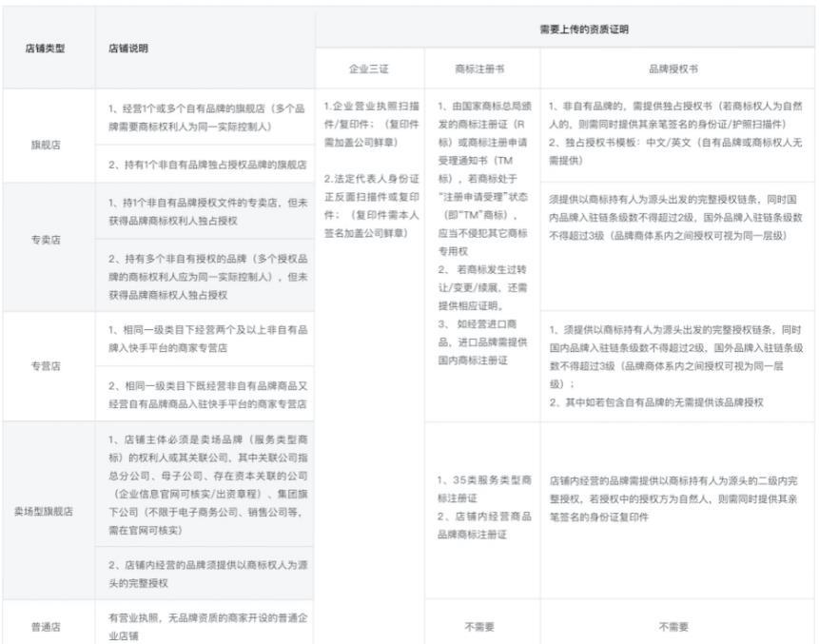Screen dimensions: 819x644
Task: Select the 专营店 row label
Action: pyautogui.click(x=46, y=365)
